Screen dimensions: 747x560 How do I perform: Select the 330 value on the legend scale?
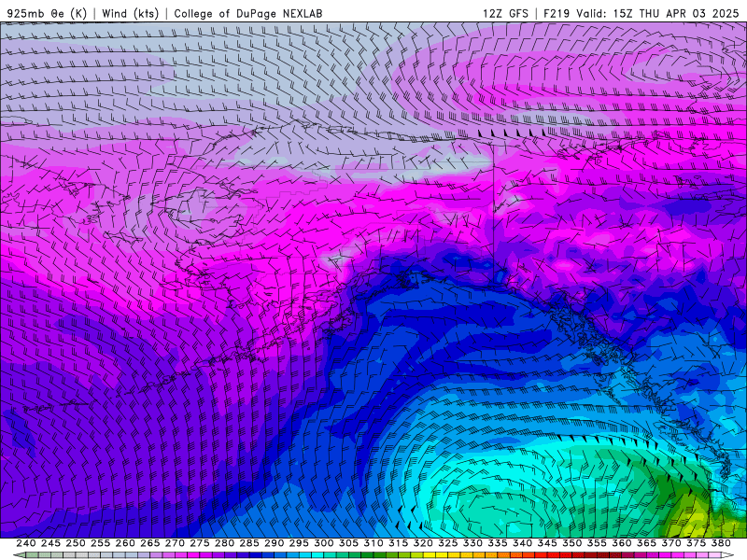tap(472, 543)
